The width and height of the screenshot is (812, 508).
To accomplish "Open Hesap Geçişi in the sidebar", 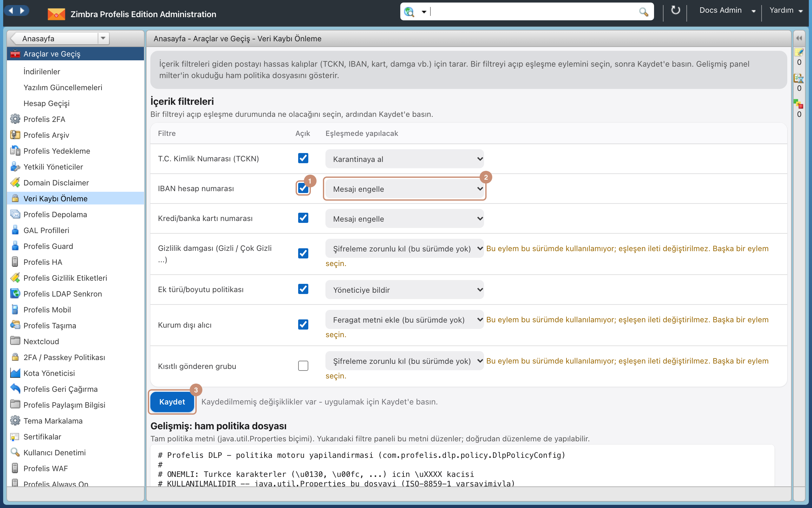I will coord(46,103).
